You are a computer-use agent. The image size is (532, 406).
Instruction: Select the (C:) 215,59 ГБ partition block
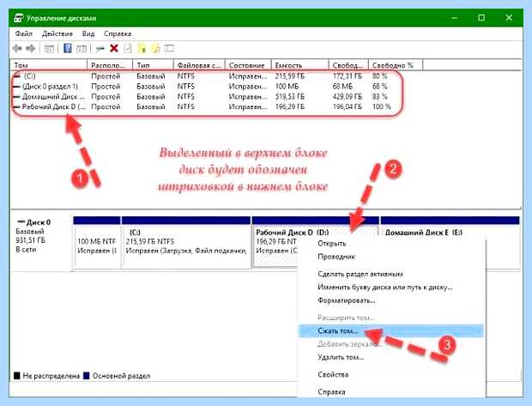tap(186, 242)
